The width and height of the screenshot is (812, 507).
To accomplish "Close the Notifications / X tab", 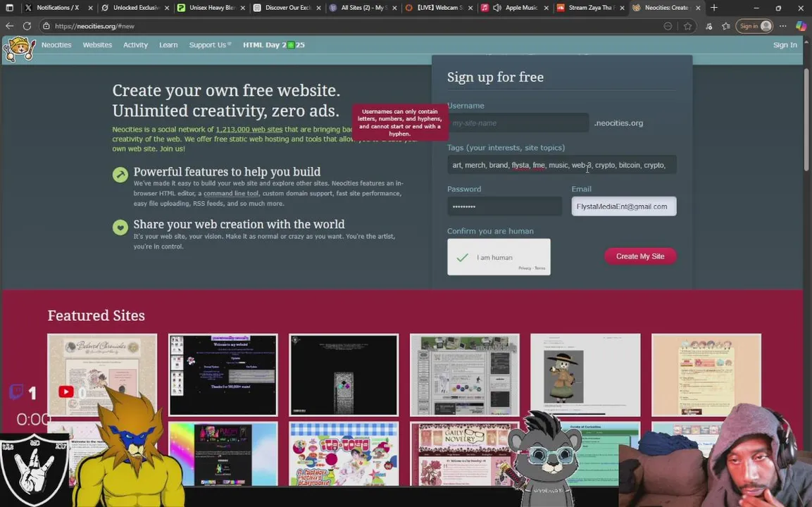I will click(91, 8).
